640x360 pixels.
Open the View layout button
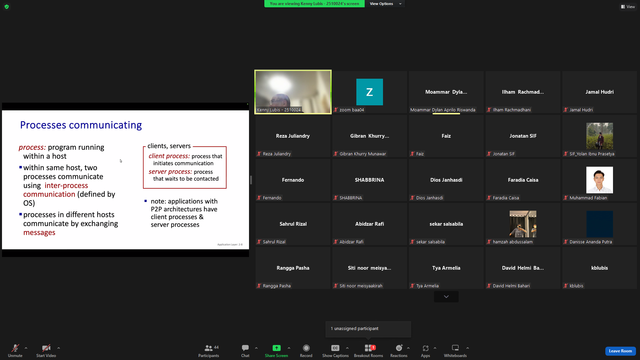628,7
